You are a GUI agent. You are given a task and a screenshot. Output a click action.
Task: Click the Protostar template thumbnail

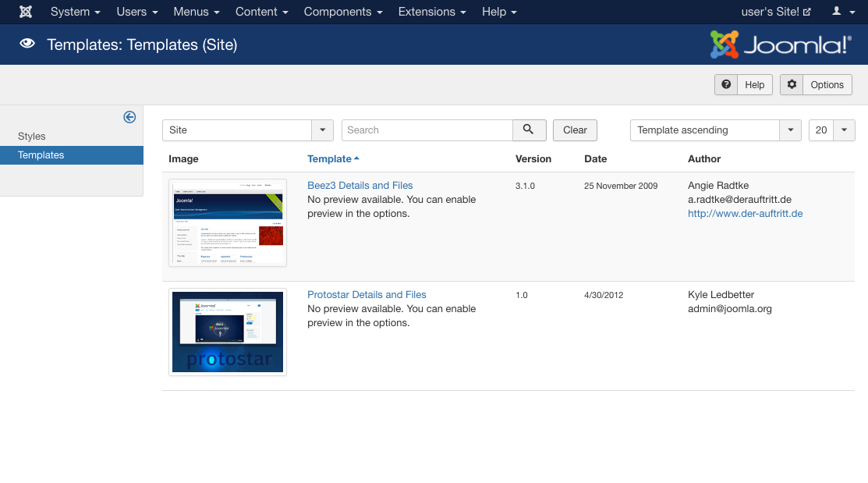(x=228, y=332)
